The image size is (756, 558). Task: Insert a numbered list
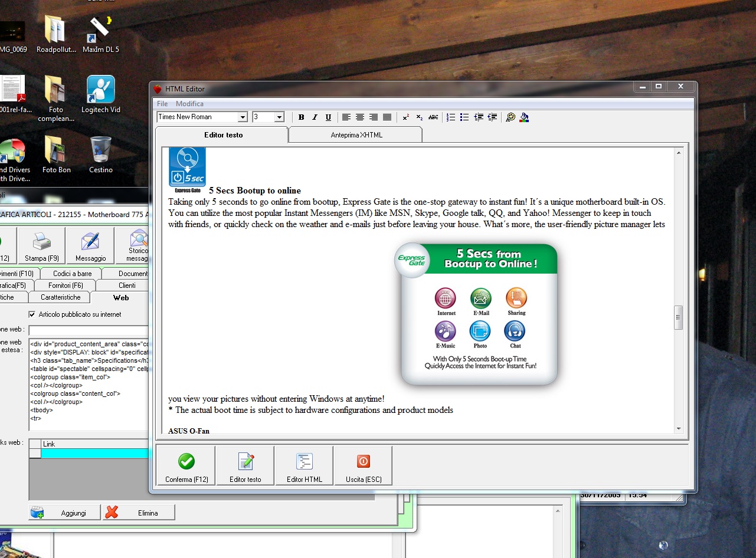(451, 117)
